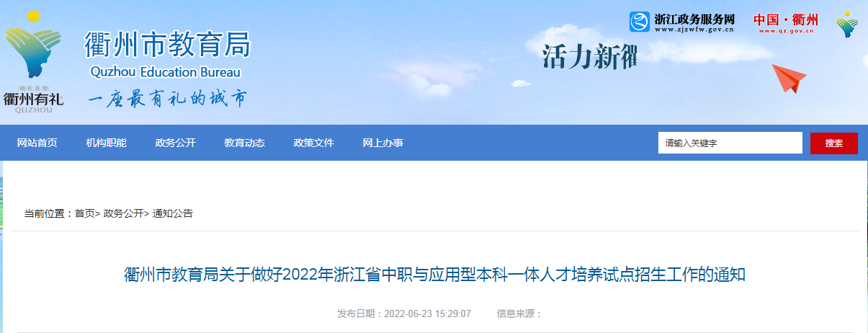The height and width of the screenshot is (333, 868).
Task: Open the 网站首页 menu item
Action: (x=37, y=143)
